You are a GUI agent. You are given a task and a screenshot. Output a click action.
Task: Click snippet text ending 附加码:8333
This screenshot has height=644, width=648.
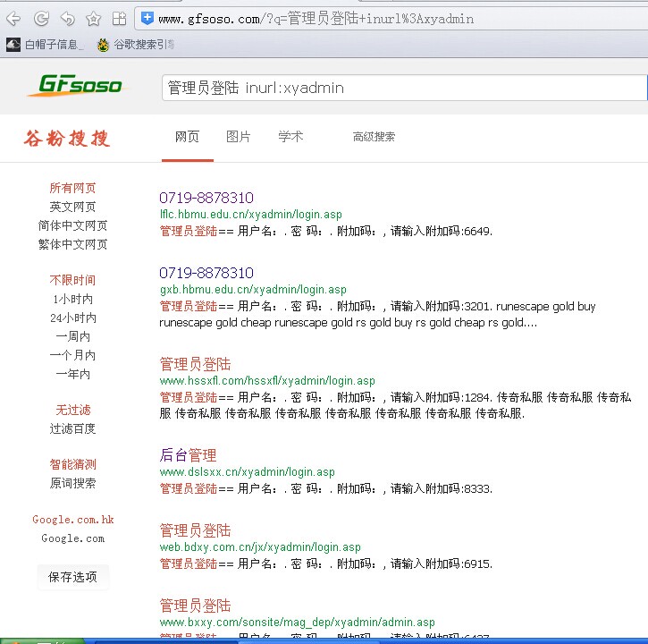point(326,488)
